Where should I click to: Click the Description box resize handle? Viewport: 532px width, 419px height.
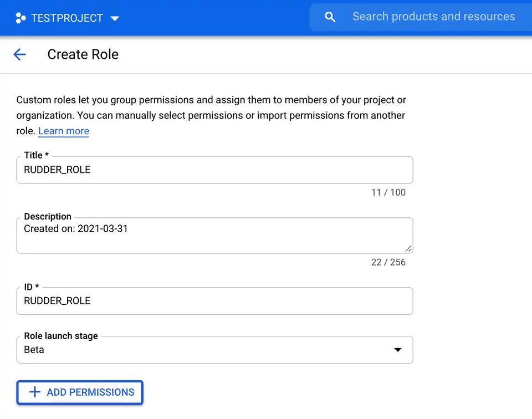click(408, 249)
